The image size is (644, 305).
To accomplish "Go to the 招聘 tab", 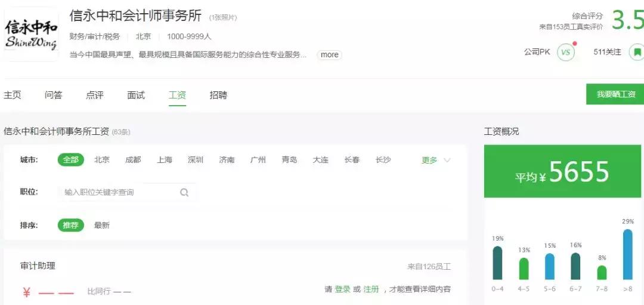I will point(218,95).
